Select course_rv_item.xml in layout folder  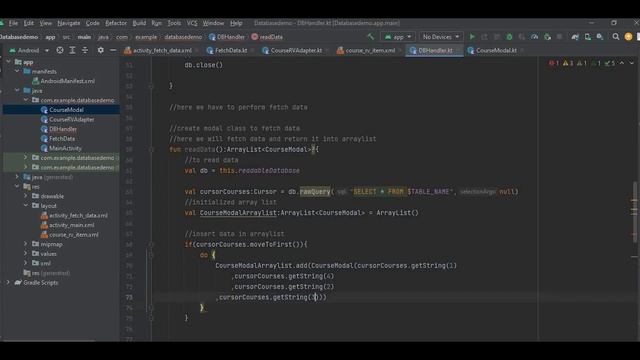(x=73, y=235)
